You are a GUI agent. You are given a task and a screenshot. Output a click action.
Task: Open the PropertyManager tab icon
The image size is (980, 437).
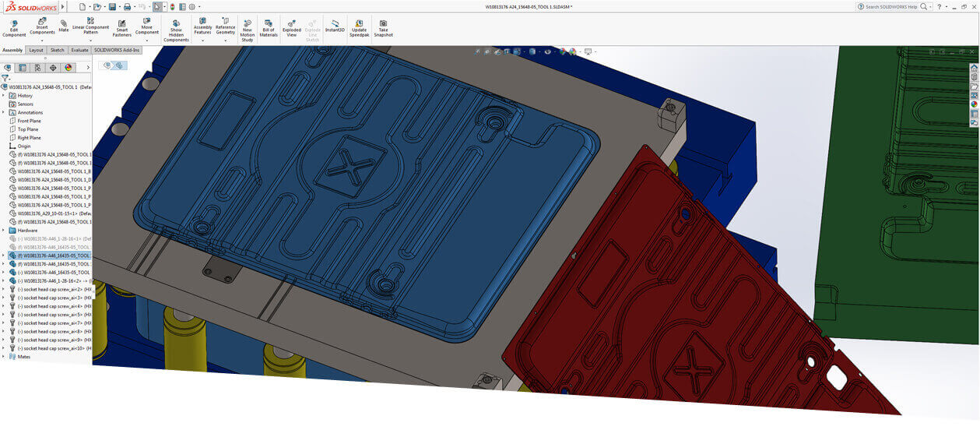pos(23,68)
